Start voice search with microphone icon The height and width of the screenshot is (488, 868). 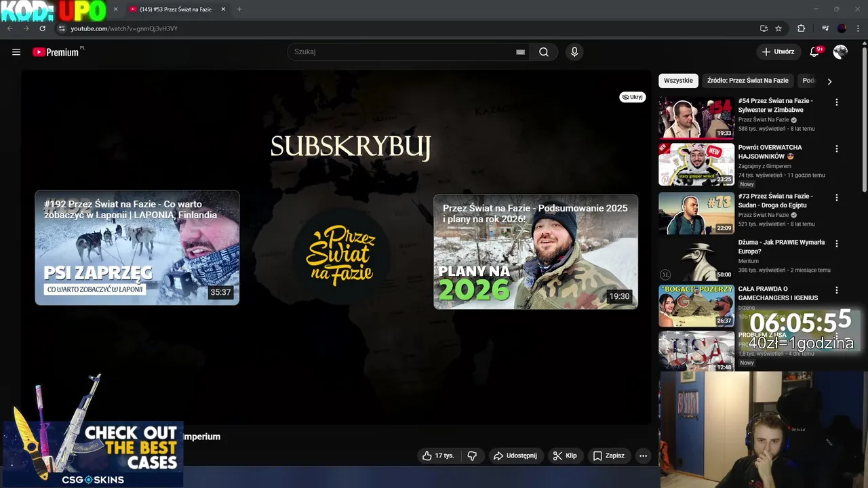[574, 52]
